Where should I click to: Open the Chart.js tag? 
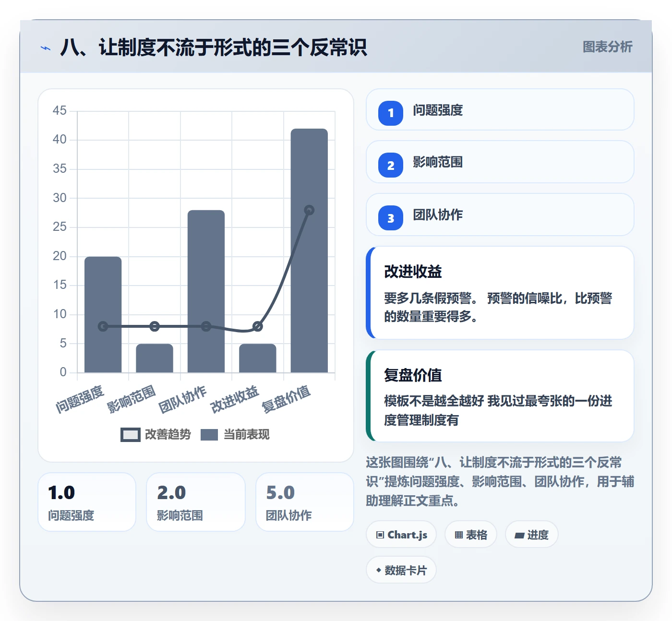pos(401,535)
